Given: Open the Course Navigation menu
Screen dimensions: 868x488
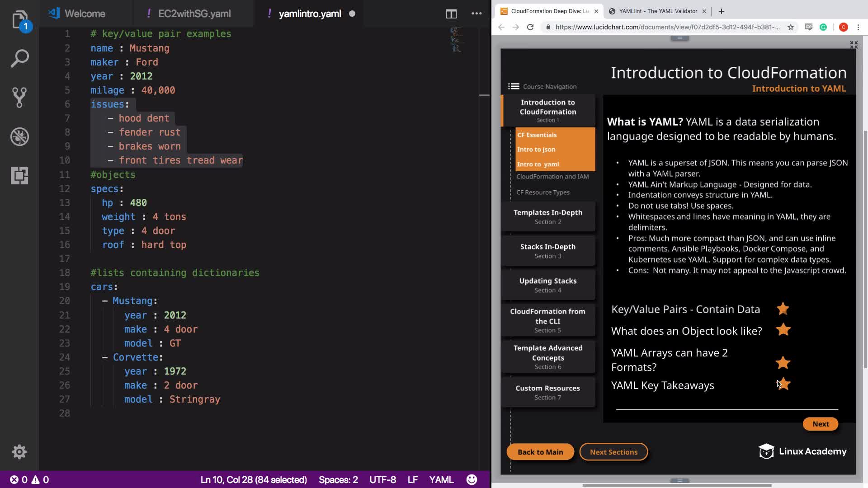Looking at the screenshot, I should tap(514, 86).
